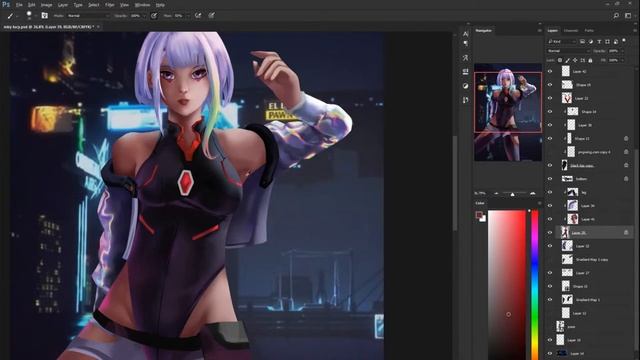This screenshot has height=360, width=640.
Task: Open the collapsed Paragraph panel icon
Action: click(x=465, y=44)
